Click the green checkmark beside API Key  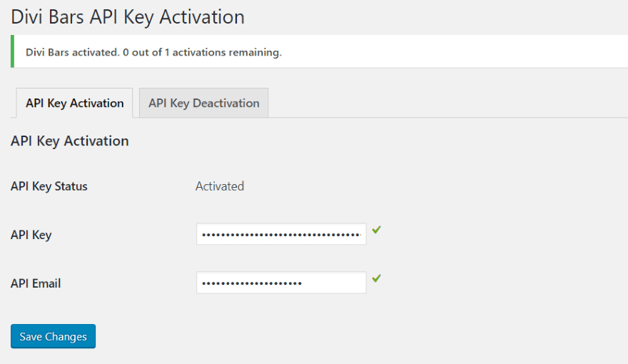(x=376, y=230)
